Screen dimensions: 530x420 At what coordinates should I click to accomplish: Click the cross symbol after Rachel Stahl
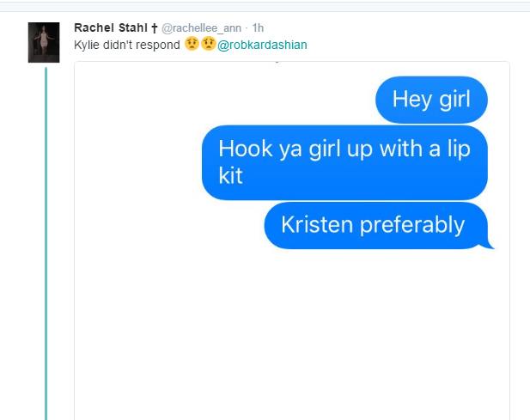(x=154, y=28)
